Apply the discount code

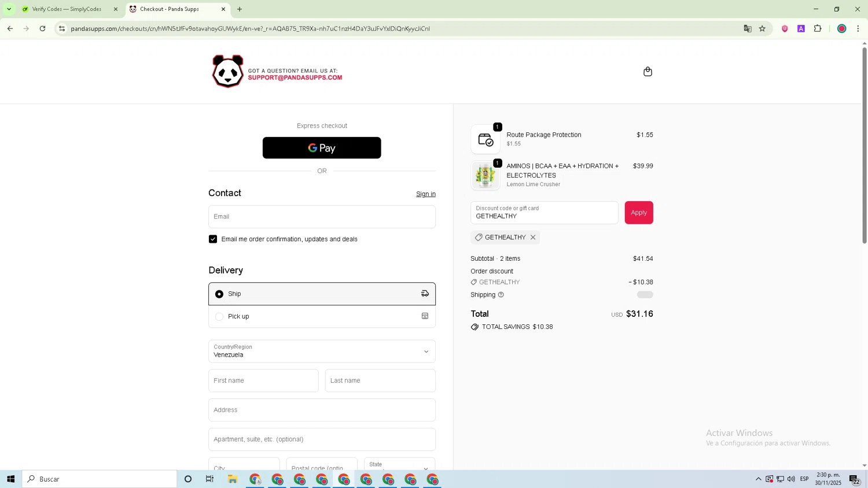639,213
